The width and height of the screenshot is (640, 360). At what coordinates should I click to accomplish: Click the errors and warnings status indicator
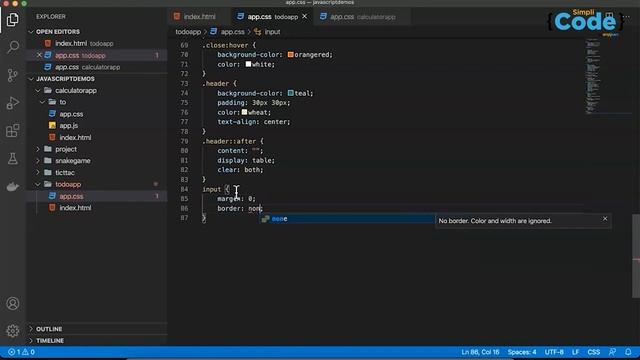click(x=21, y=352)
